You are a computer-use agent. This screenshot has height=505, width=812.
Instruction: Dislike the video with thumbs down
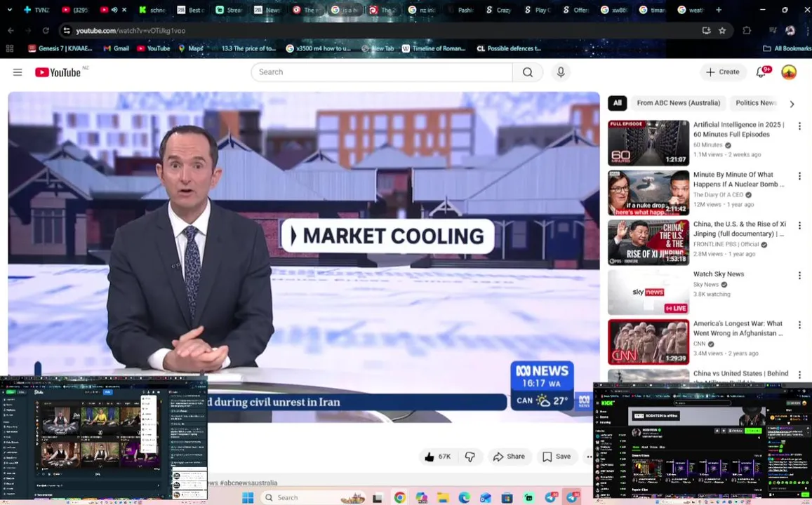(x=470, y=457)
